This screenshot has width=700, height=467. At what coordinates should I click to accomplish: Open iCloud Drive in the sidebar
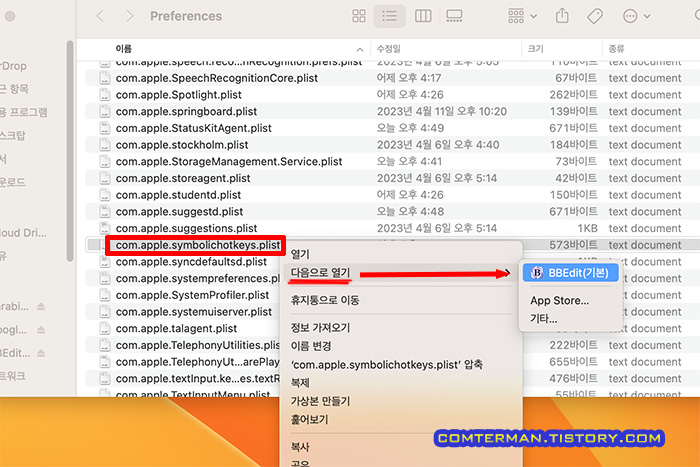[x=23, y=233]
